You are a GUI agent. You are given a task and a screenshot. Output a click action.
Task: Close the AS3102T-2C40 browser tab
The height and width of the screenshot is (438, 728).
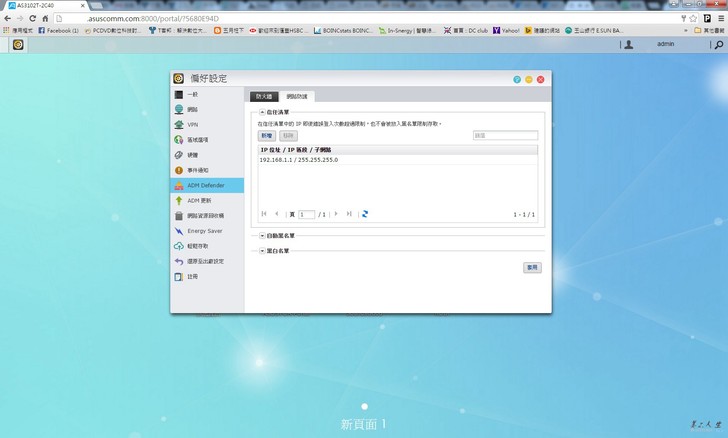point(83,6)
